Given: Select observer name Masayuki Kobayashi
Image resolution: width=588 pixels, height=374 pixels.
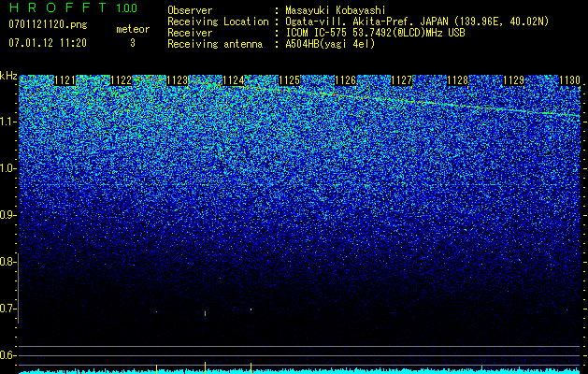Looking at the screenshot, I should click(x=336, y=10).
